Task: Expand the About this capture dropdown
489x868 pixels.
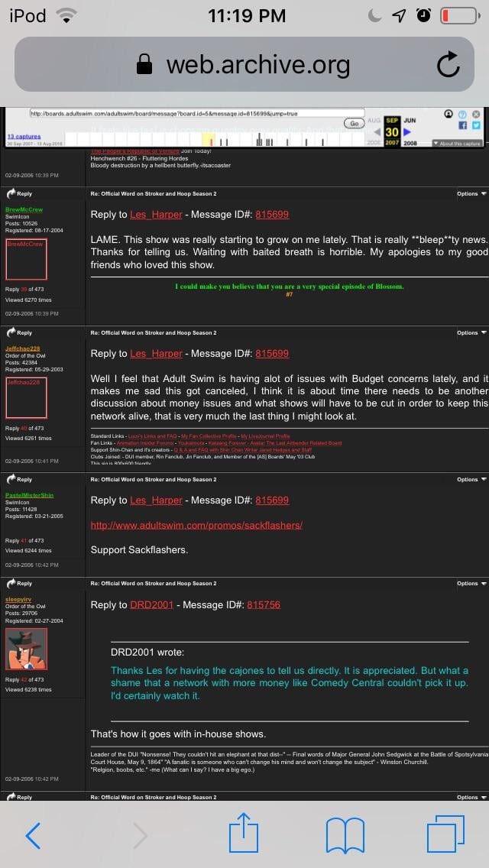Action: pyautogui.click(x=458, y=143)
